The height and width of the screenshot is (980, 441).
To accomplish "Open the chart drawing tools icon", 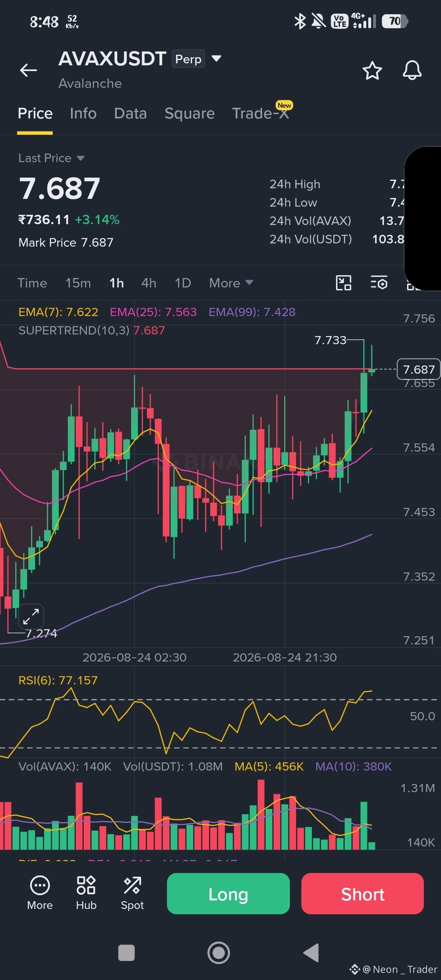I will [343, 283].
